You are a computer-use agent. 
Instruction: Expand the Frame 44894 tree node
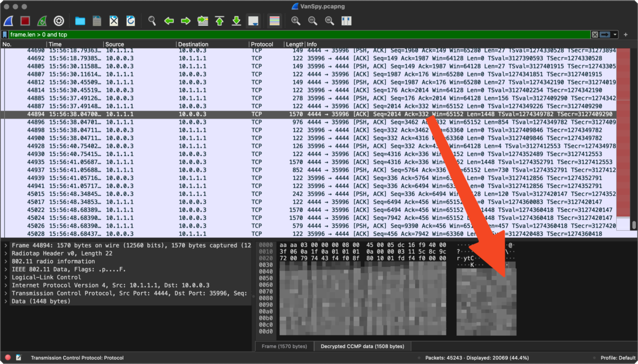5,245
